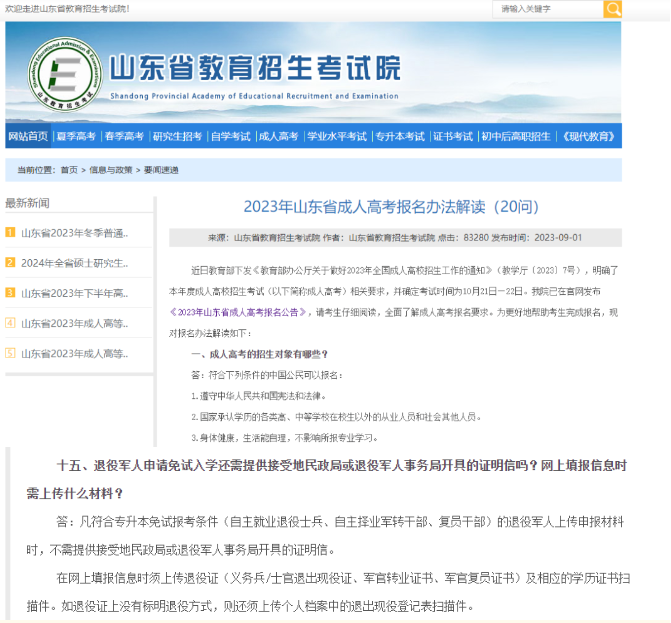Image resolution: width=671 pixels, height=623 pixels.
Task: Click the banner title 山东省教育招生考试院
Action: click(x=255, y=68)
